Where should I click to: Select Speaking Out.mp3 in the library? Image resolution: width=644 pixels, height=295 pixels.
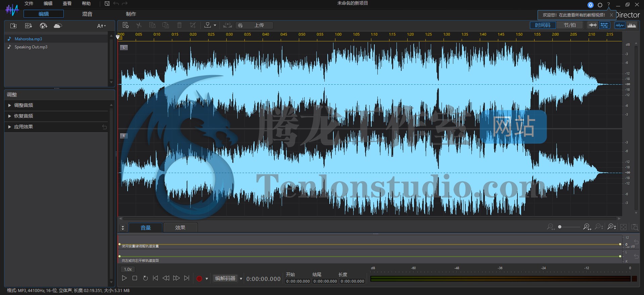coord(31,47)
